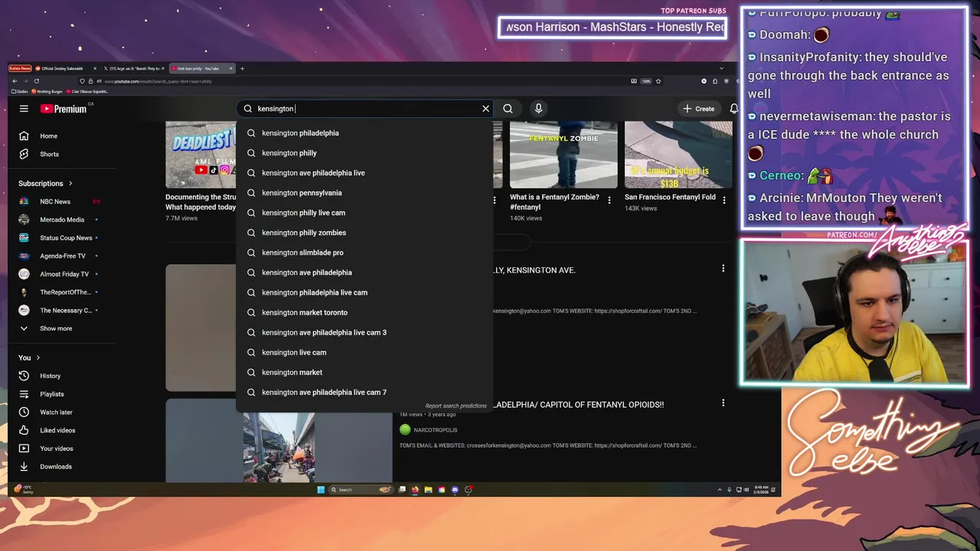980x551 pixels.
Task: Click Report search predictions link
Action: tap(456, 406)
